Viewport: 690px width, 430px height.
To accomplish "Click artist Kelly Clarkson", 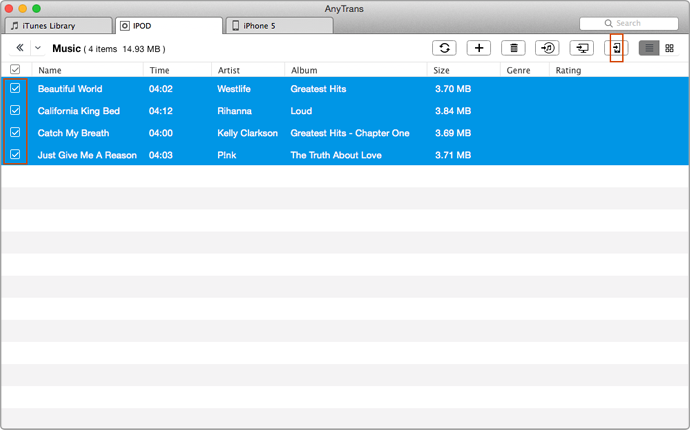I will [247, 133].
